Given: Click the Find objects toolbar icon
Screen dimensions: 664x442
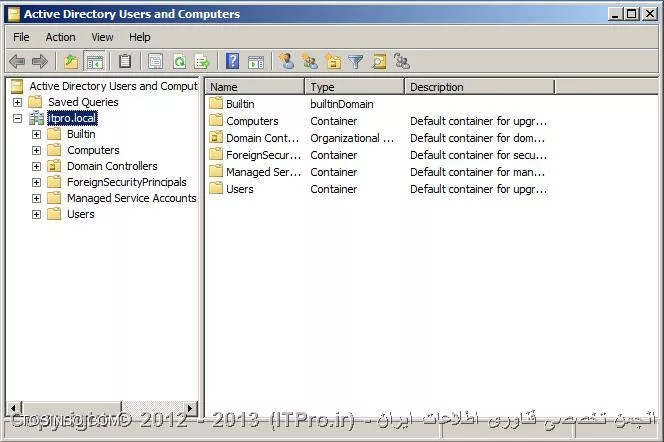Looking at the screenshot, I should pyautogui.click(x=379, y=62).
